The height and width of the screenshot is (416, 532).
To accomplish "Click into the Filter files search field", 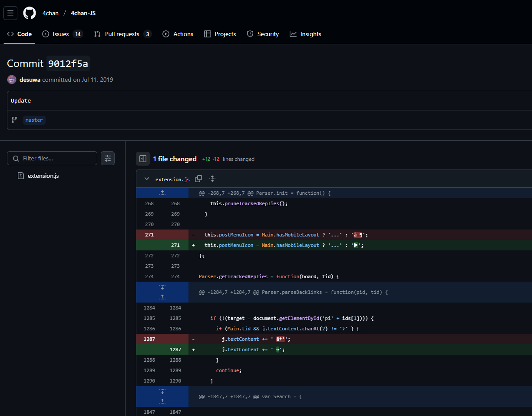I will (x=57, y=158).
